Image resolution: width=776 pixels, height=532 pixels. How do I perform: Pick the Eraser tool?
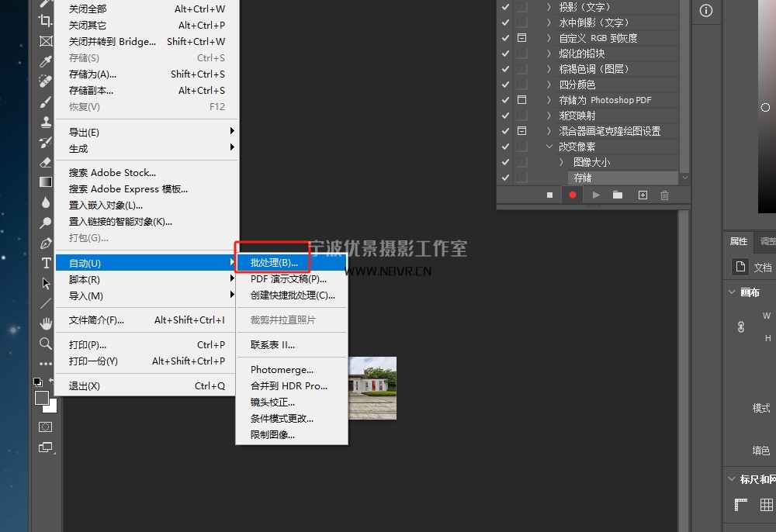point(46,162)
